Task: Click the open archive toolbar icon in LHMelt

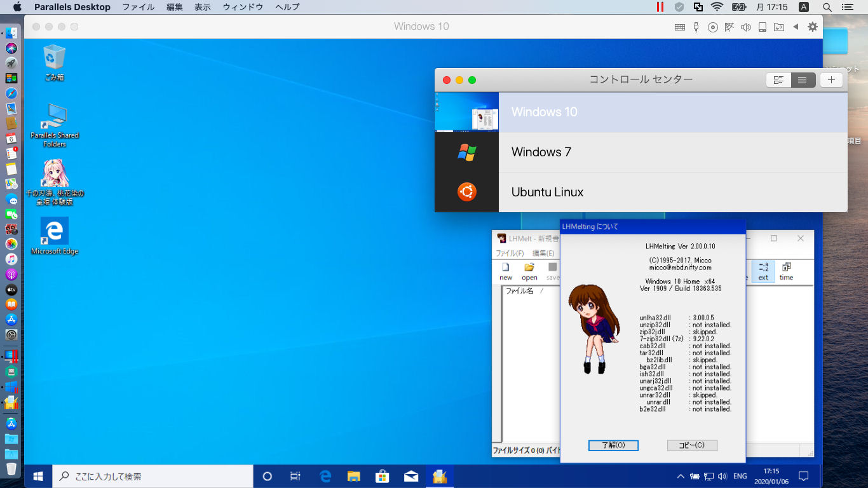Action: click(x=529, y=271)
